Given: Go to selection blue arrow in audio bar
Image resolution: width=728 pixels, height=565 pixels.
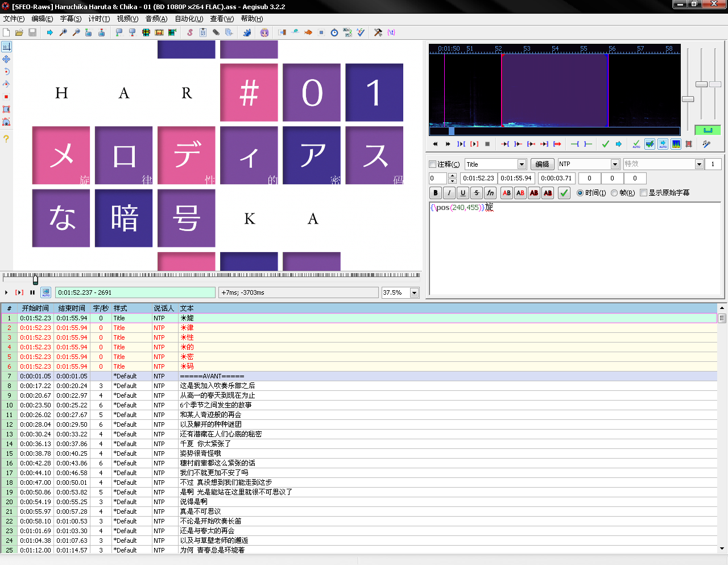Looking at the screenshot, I should coord(619,144).
